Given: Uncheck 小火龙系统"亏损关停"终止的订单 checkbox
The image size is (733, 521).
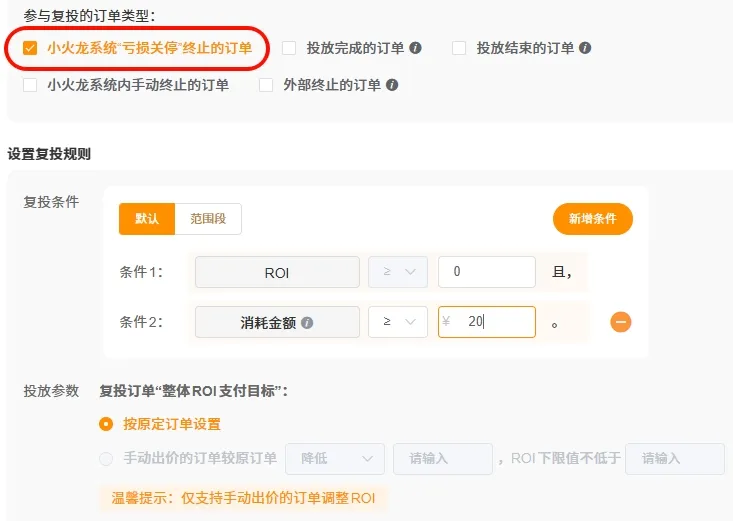Looking at the screenshot, I should pyautogui.click(x=30, y=48).
